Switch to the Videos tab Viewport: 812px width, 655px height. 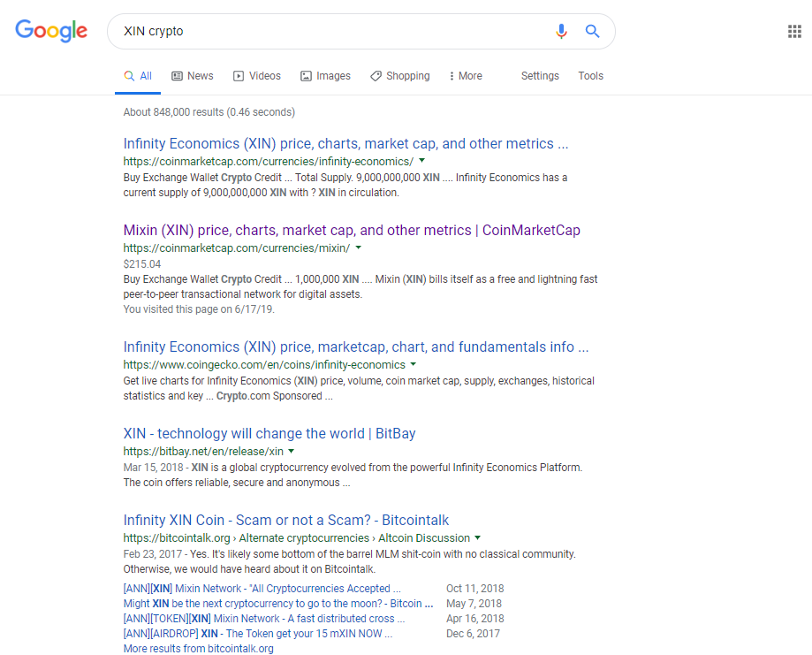click(x=257, y=76)
